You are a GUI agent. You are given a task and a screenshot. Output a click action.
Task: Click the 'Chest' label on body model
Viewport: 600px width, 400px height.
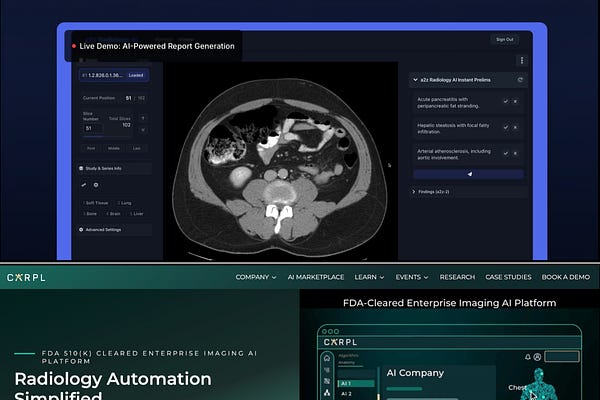(x=517, y=387)
